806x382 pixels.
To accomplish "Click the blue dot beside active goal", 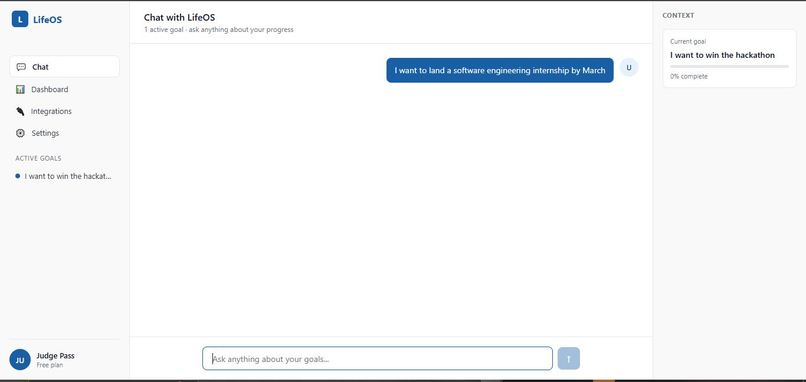I will point(18,176).
